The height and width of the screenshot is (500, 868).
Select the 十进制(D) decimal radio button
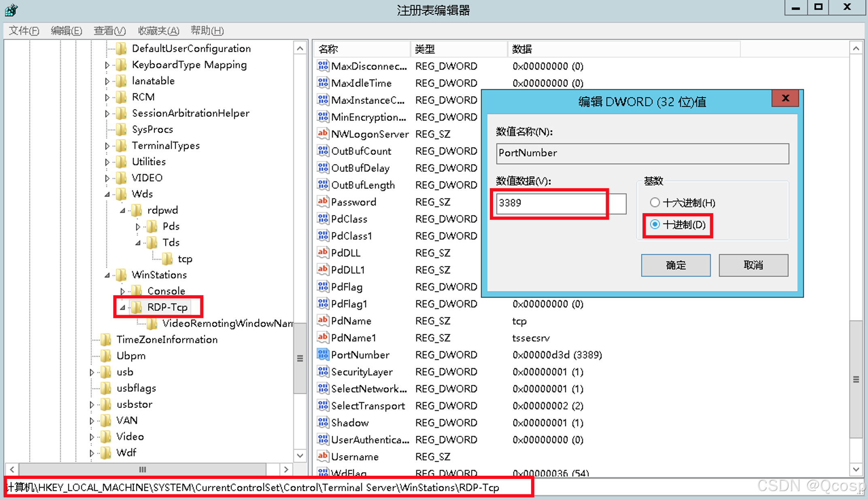(x=655, y=224)
